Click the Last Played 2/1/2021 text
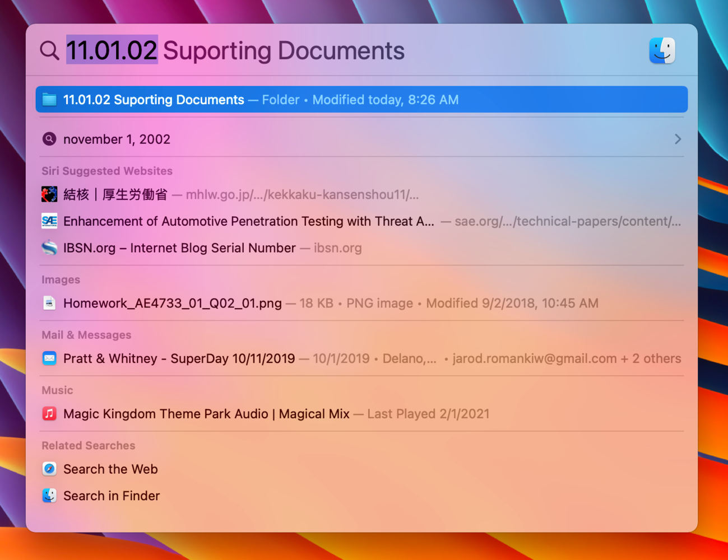 (428, 414)
